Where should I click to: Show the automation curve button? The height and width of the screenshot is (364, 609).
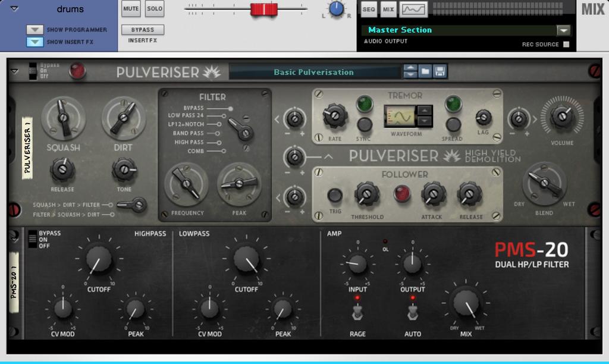pos(413,10)
